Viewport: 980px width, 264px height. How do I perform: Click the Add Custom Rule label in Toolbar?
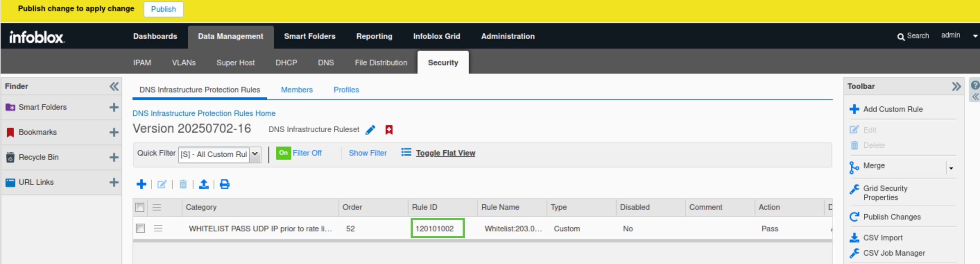coord(893,109)
